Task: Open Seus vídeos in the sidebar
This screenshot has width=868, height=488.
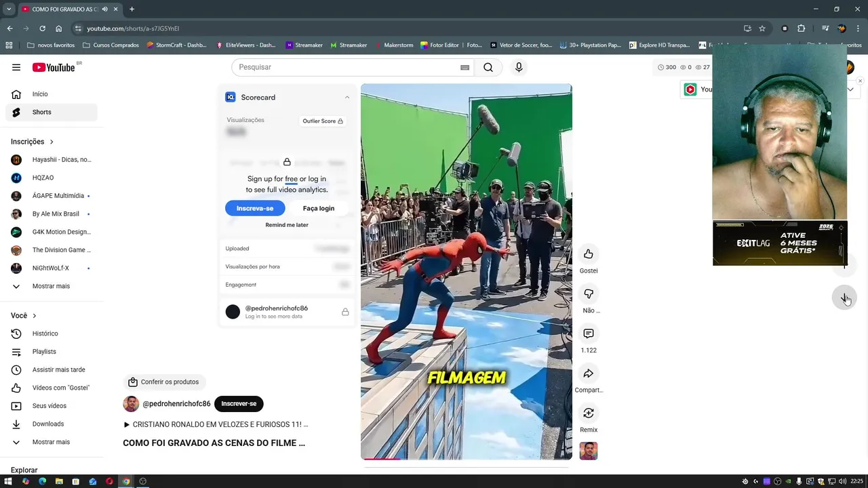Action: click(52, 406)
